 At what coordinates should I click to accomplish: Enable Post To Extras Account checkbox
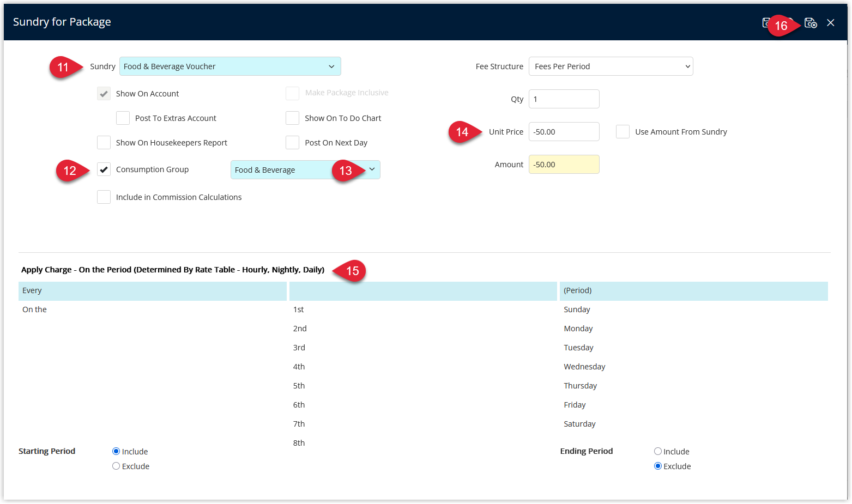coord(123,118)
